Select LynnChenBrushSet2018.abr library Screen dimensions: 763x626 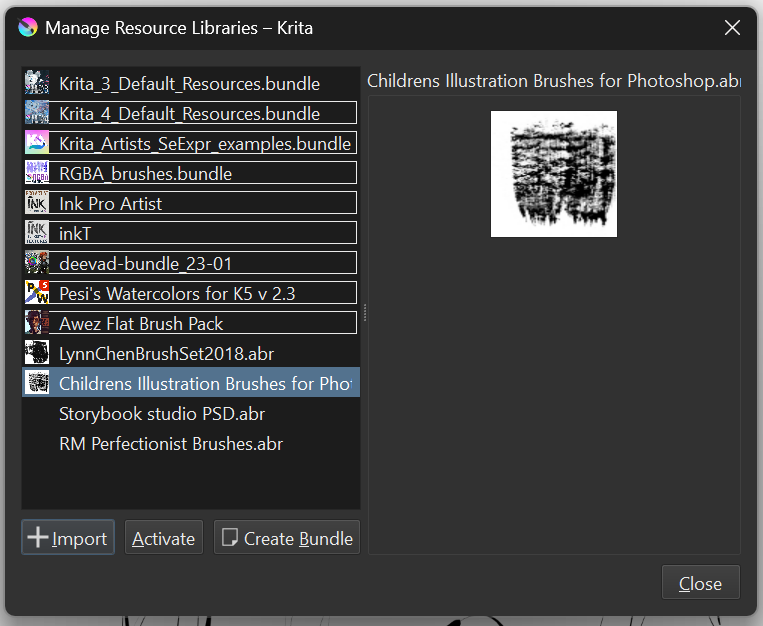click(x=191, y=353)
